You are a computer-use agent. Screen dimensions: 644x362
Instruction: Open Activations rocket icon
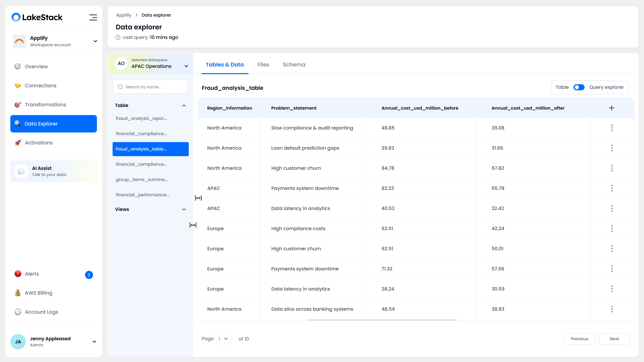[17, 143]
